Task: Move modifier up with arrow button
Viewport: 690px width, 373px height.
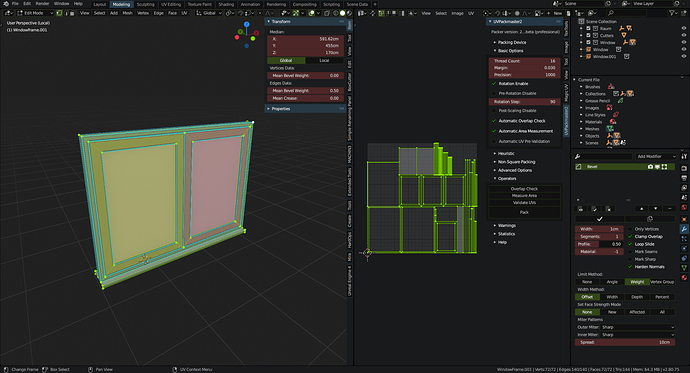Action: point(642,208)
